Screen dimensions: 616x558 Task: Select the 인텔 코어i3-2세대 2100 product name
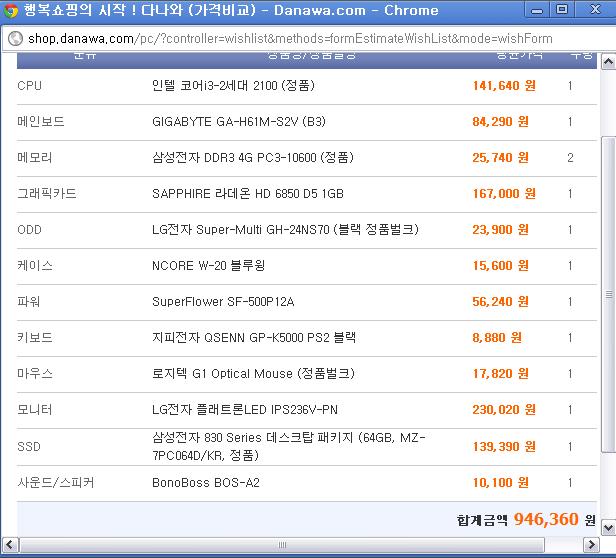(x=233, y=86)
